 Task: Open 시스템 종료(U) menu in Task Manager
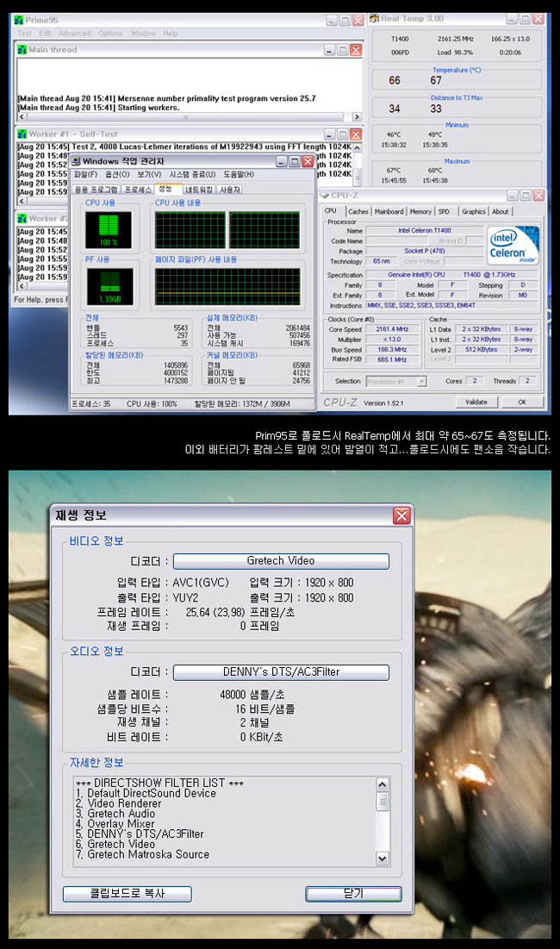(192, 174)
